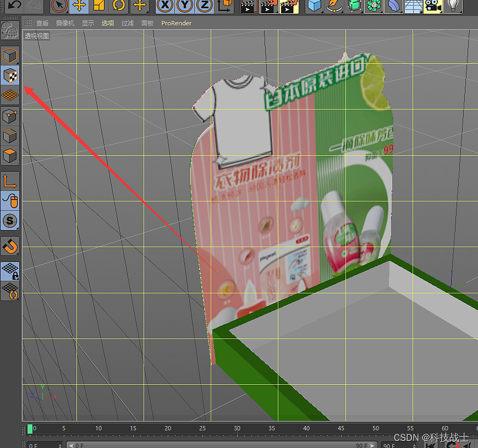Render the active view
Image resolution: width=478 pixels, height=448 pixels.
[x=249, y=6]
